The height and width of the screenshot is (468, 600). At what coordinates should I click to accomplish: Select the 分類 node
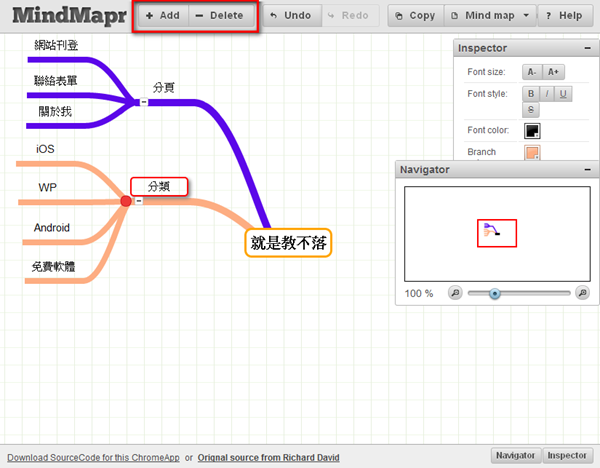[x=159, y=187]
